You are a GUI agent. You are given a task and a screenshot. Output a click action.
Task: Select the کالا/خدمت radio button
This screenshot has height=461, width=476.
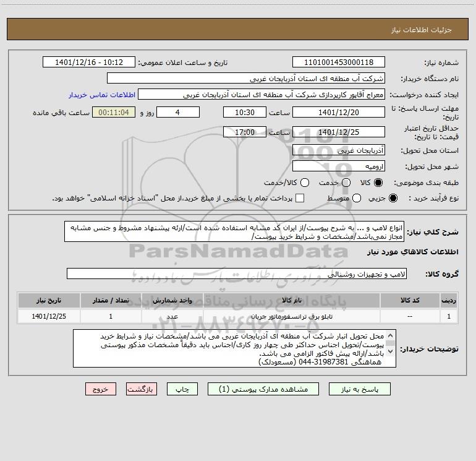tap(305, 183)
